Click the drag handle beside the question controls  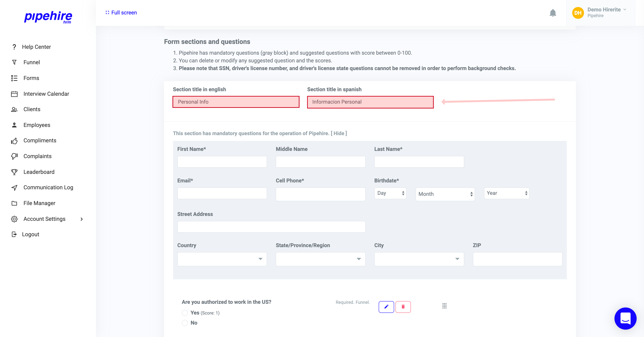[x=444, y=306]
